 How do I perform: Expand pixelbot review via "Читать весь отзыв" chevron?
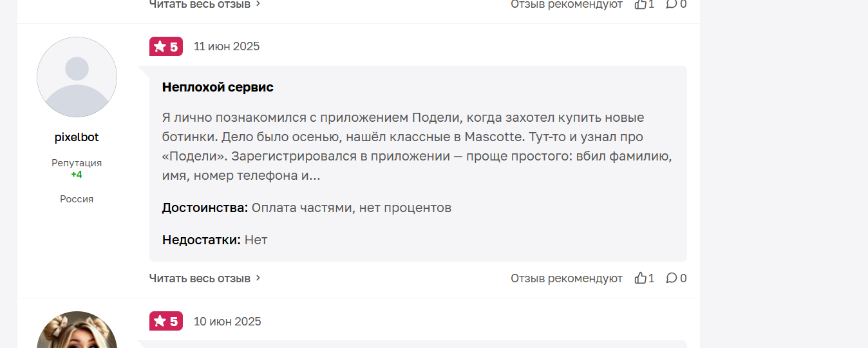tap(258, 278)
